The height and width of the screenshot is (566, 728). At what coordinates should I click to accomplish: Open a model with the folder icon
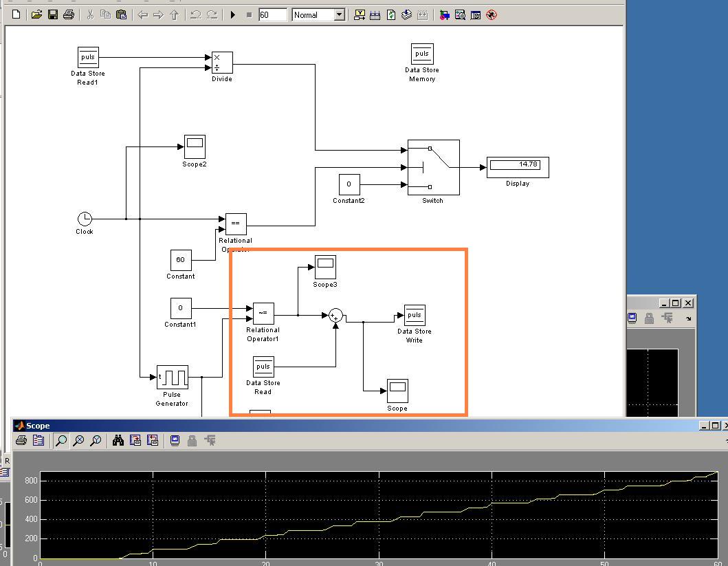coord(36,14)
